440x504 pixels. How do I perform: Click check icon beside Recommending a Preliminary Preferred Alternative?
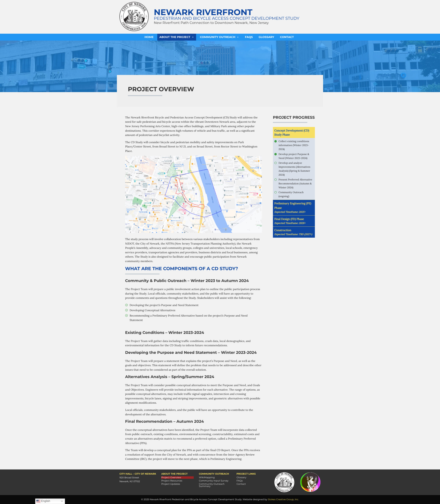click(126, 316)
